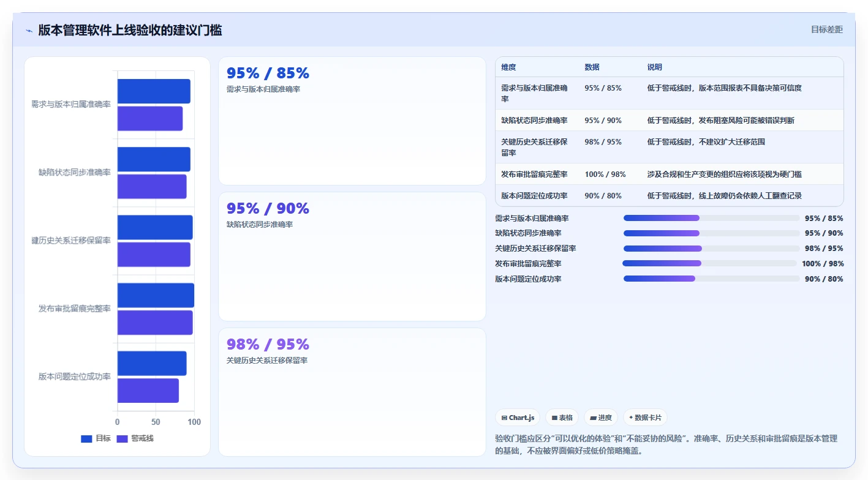
Task: Click the progress bar for 版本问题定位成功率
Action: pyautogui.click(x=711, y=279)
